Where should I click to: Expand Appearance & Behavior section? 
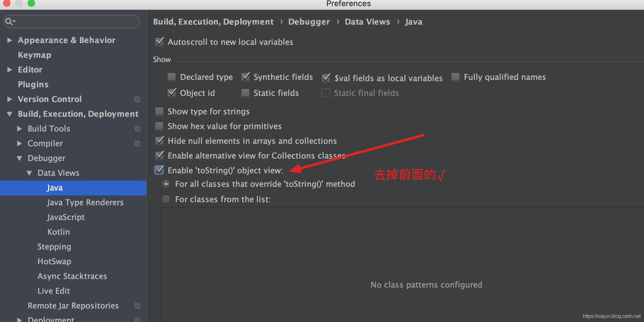point(10,40)
